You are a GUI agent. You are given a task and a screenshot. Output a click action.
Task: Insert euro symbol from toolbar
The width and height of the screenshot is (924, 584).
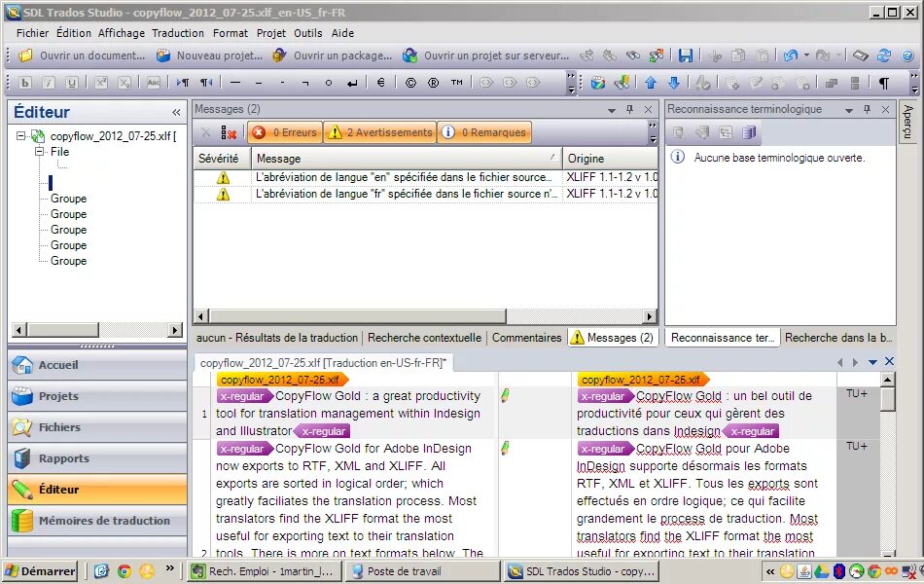click(x=380, y=83)
